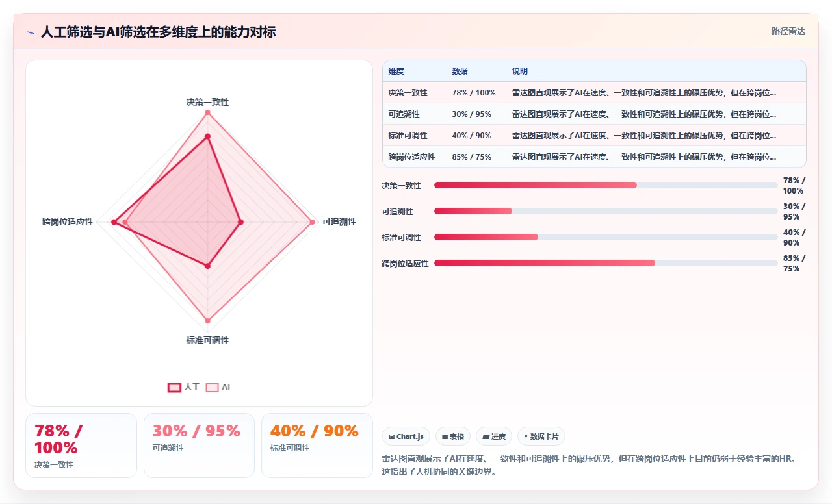This screenshot has height=504, width=832.
Task: Click the 表格 tag
Action: click(453, 436)
